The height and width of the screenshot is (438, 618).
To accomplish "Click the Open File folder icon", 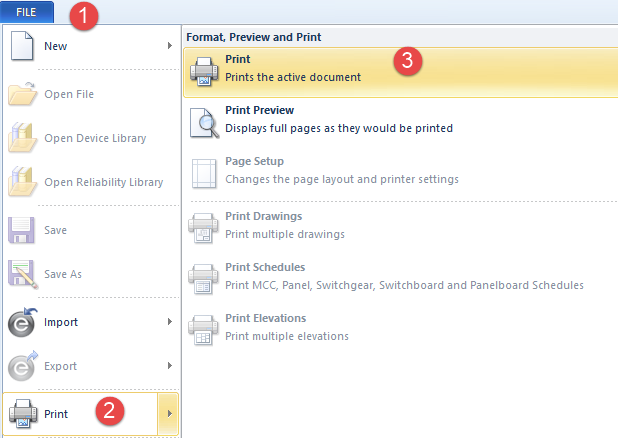I will tap(22, 94).
